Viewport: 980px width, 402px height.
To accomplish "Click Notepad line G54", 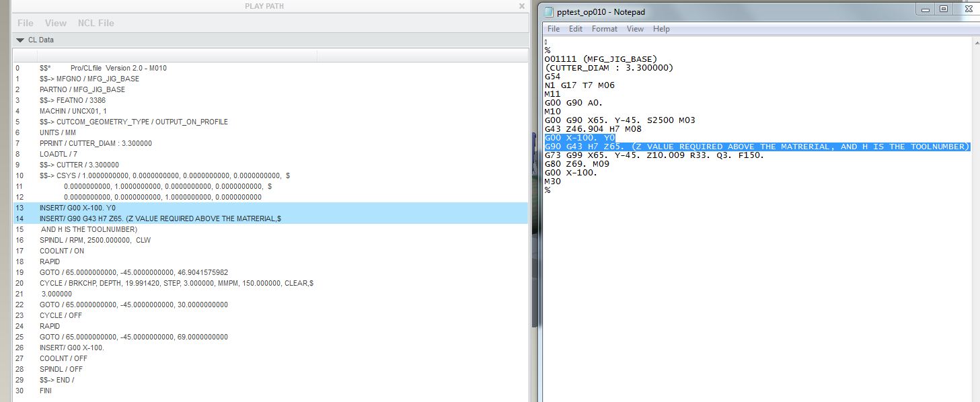I will coord(553,77).
